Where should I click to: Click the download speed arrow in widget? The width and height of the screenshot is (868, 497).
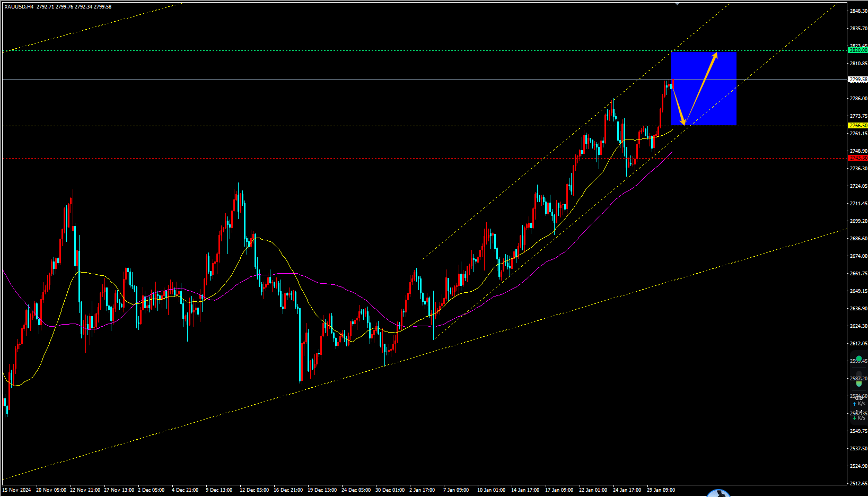[x=854, y=418]
